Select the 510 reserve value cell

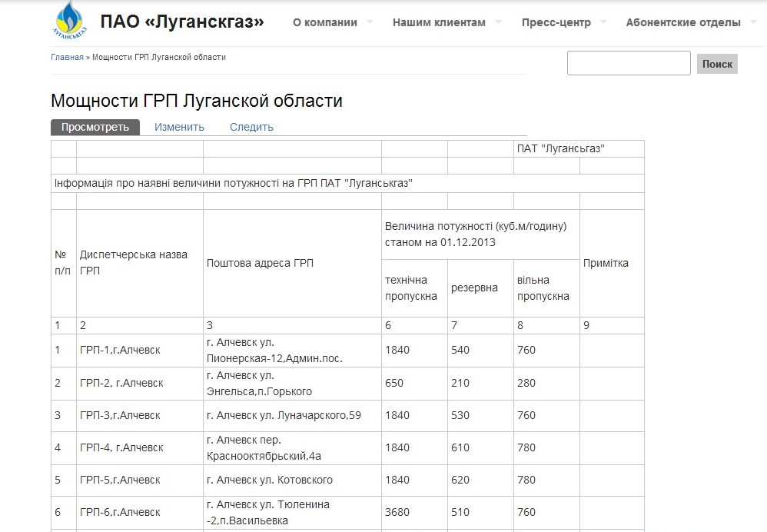[x=480, y=513]
